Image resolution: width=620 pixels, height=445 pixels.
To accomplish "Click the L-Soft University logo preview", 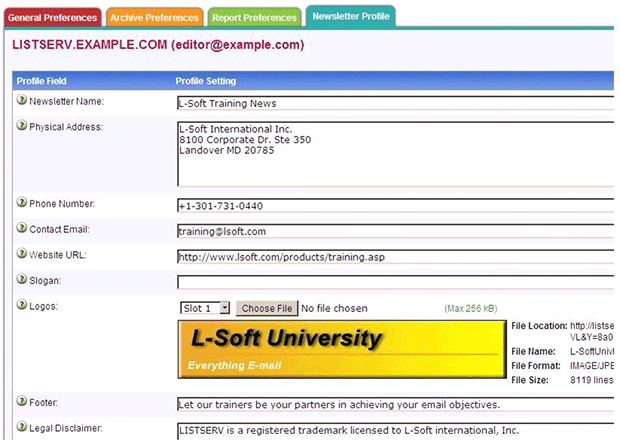I will pos(342,349).
